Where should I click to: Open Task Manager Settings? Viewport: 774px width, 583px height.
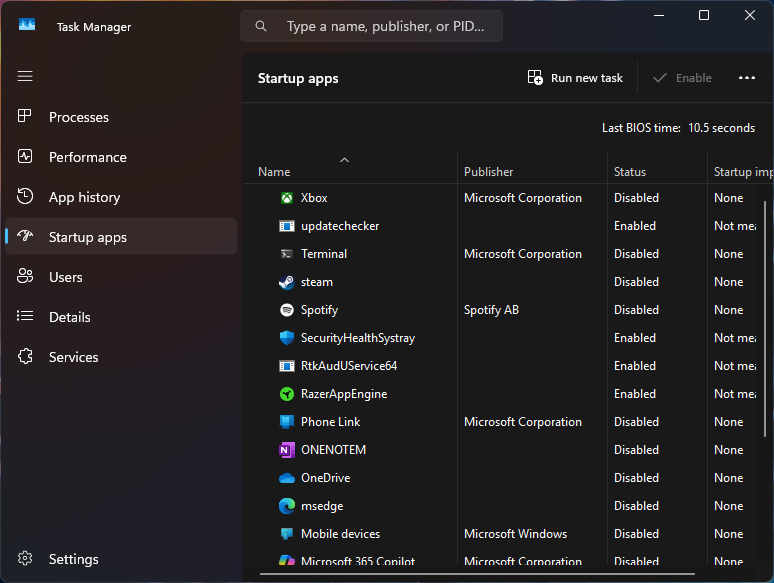pos(121,559)
